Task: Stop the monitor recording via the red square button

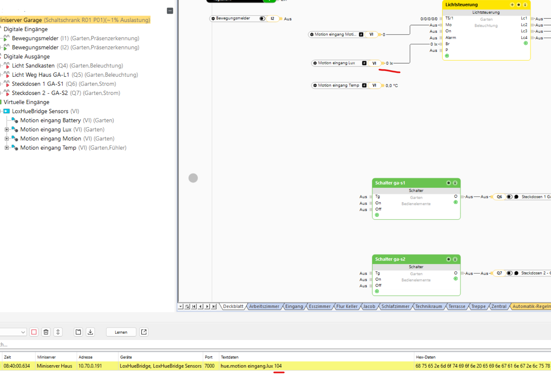Action: (x=34, y=332)
